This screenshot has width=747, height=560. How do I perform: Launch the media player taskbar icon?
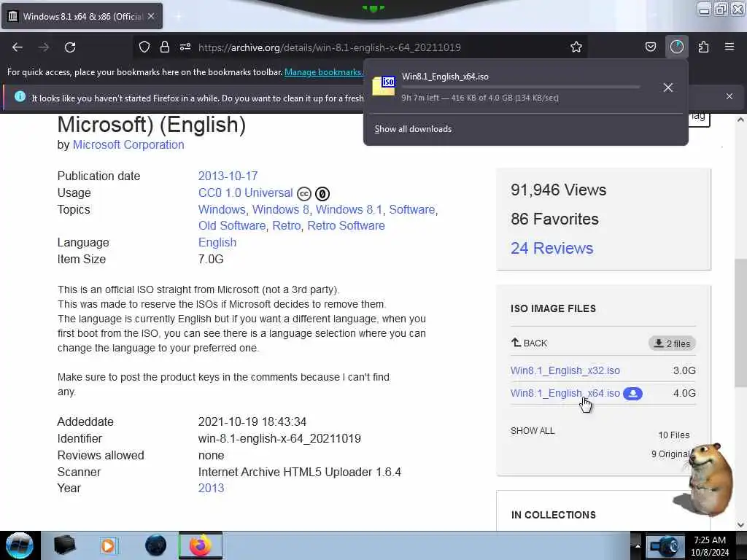tap(108, 545)
